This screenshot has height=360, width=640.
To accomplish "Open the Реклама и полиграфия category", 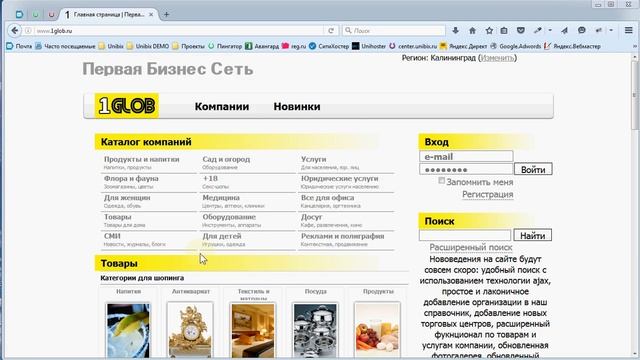I will point(342,236).
